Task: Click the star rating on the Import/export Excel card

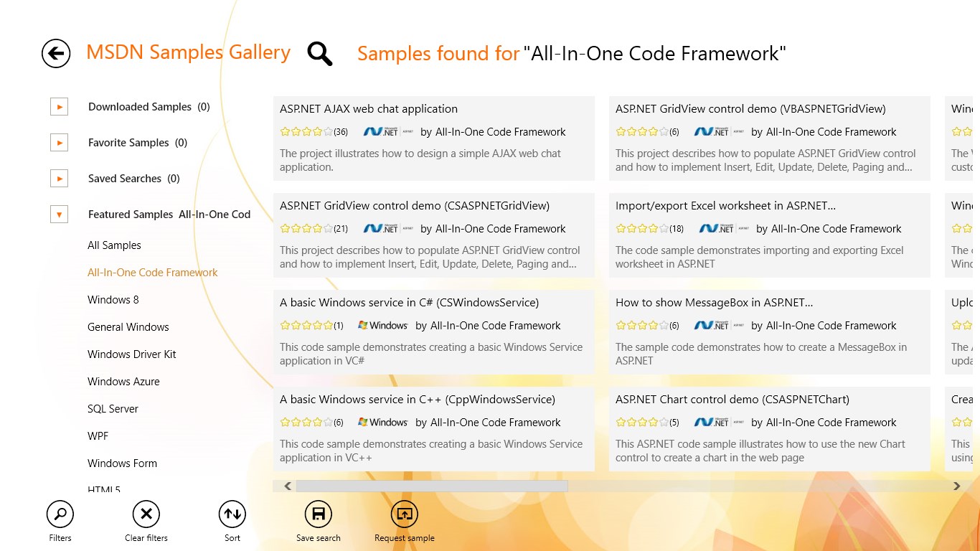Action: pyautogui.click(x=642, y=229)
